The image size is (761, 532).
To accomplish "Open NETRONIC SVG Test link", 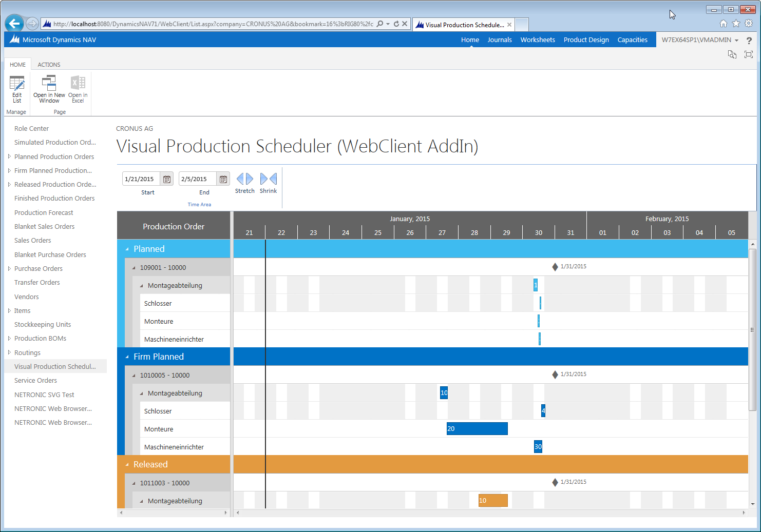I will 44,395.
